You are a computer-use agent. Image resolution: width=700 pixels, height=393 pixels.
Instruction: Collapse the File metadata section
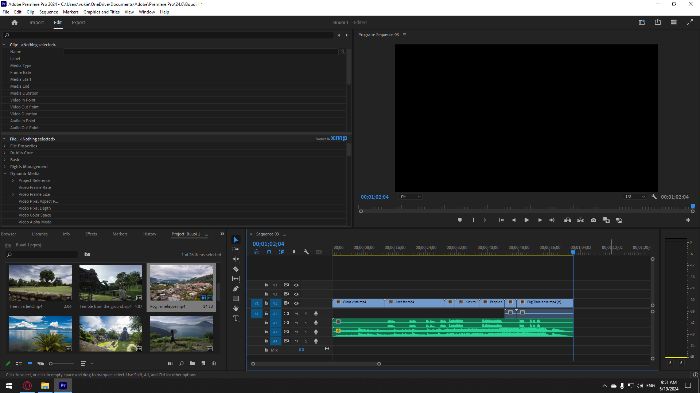coord(4,139)
